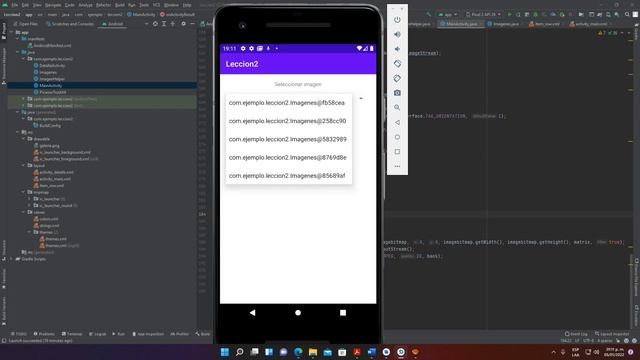Select BuildConfig in the project tree

[x=50, y=126]
